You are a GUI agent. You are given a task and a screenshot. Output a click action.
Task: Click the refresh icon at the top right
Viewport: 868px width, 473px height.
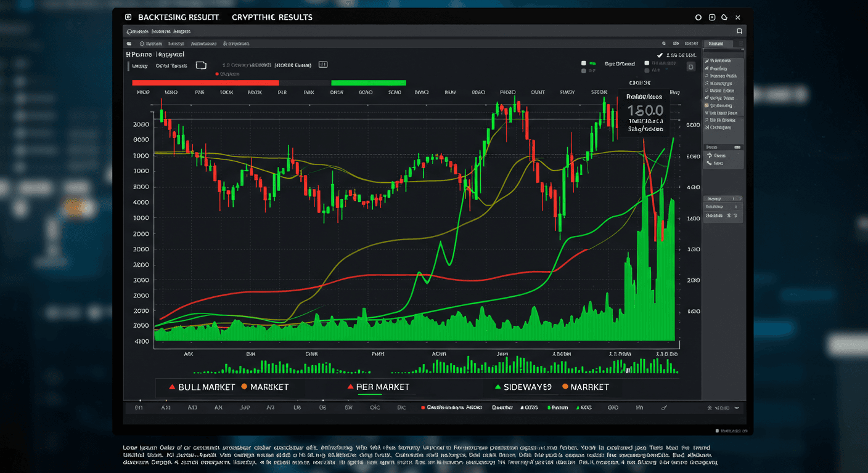pos(698,17)
